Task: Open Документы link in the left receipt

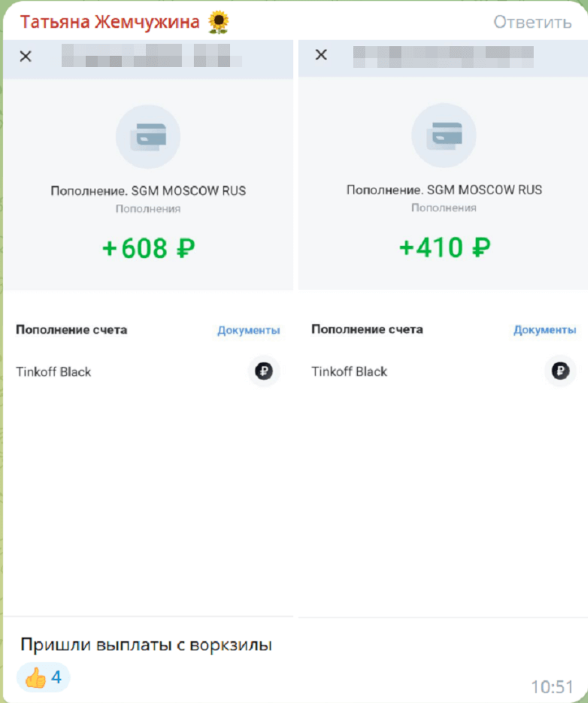Action: [249, 330]
